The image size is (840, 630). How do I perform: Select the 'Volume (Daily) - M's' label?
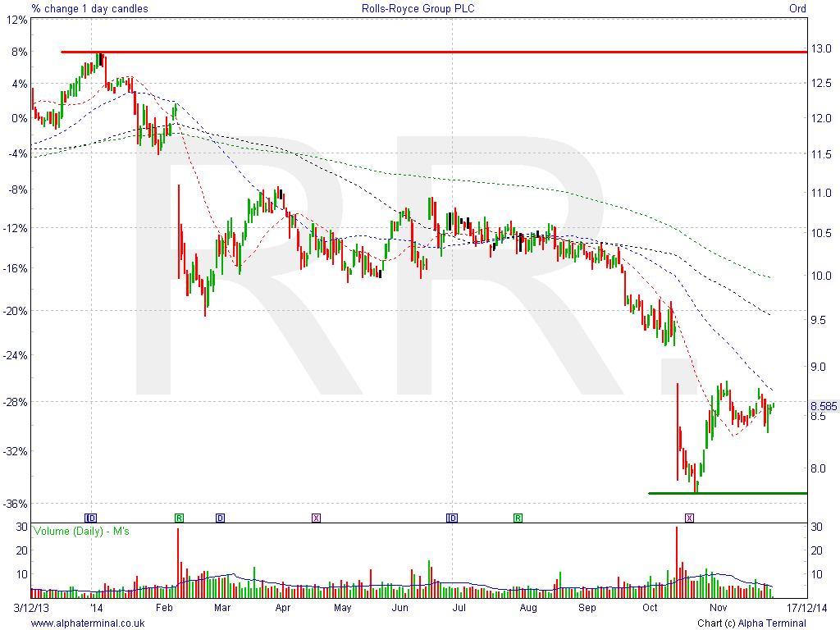pos(81,531)
